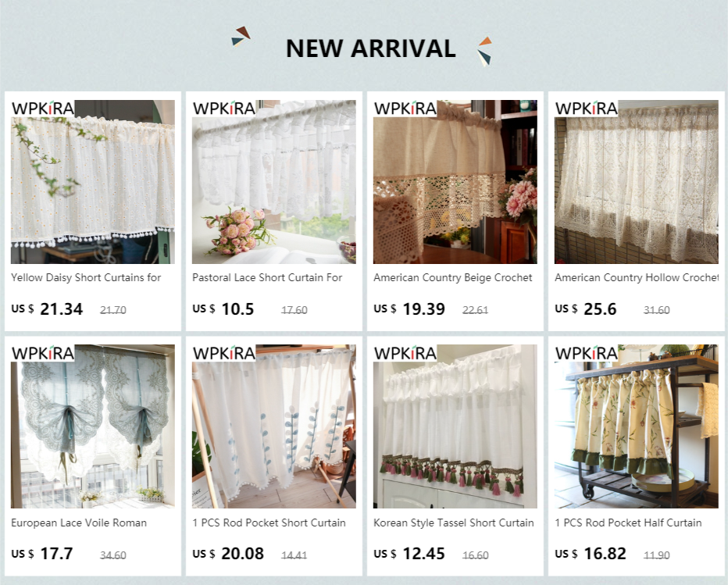Click the NEW ARRIVAL heading
Viewport: 728px width, 585px height.
(370, 48)
